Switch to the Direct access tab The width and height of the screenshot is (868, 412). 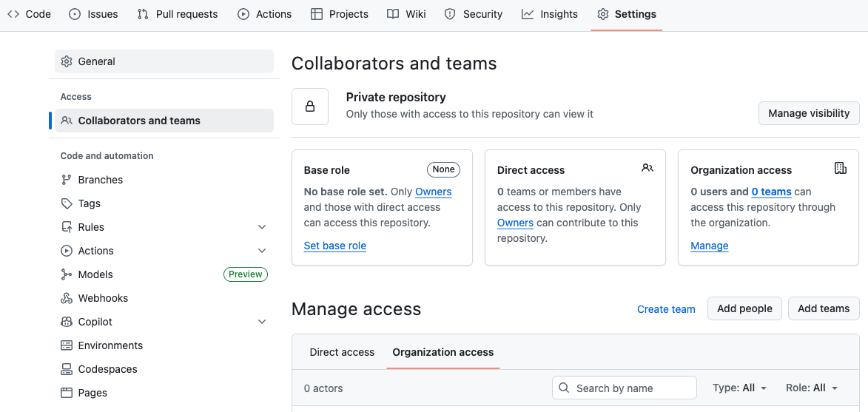(x=342, y=352)
